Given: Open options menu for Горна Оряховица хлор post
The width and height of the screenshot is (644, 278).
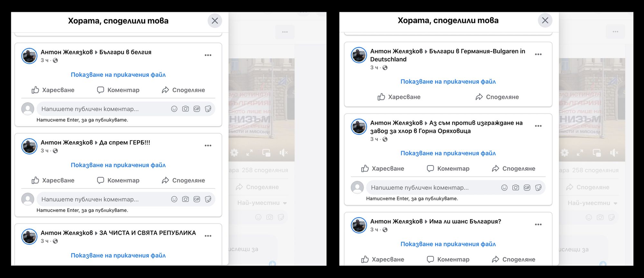Looking at the screenshot, I should 538,126.
